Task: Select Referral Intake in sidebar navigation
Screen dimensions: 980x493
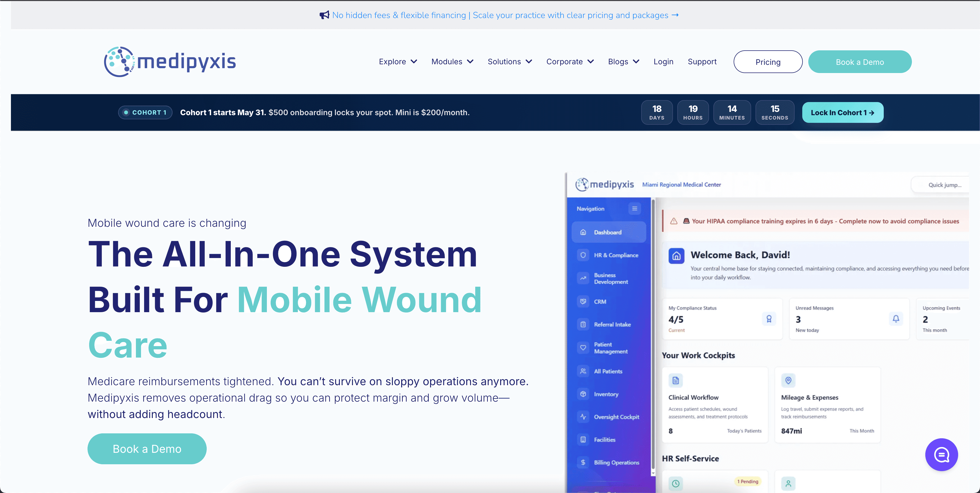Action: (x=609, y=324)
